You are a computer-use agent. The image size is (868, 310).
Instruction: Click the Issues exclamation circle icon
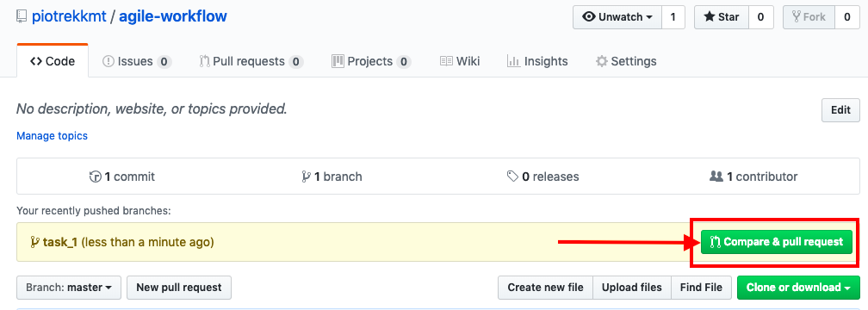[x=108, y=61]
